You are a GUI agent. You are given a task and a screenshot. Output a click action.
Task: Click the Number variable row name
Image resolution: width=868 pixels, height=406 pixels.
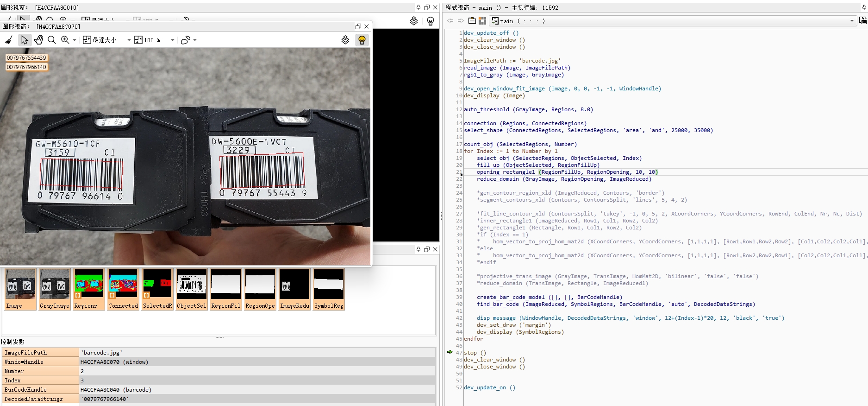pyautogui.click(x=40, y=371)
